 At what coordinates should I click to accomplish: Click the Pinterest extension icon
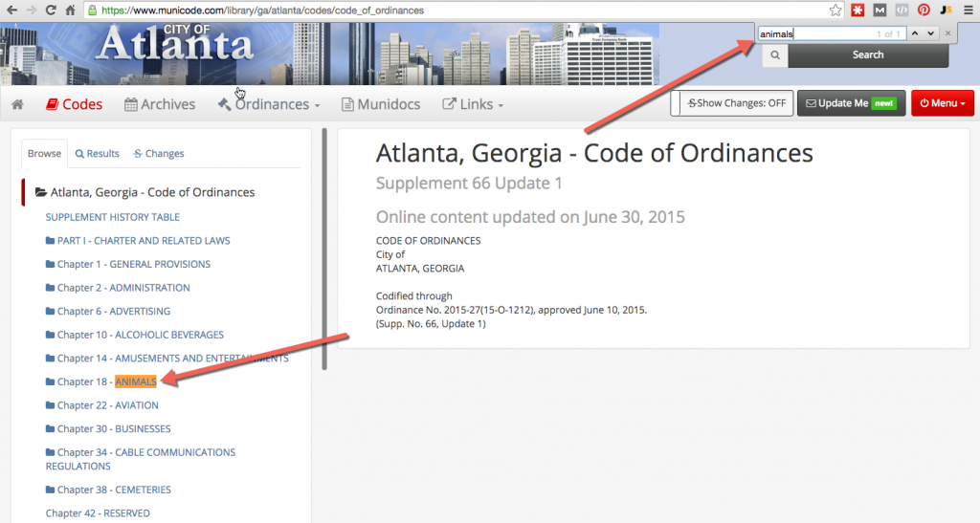tap(924, 11)
